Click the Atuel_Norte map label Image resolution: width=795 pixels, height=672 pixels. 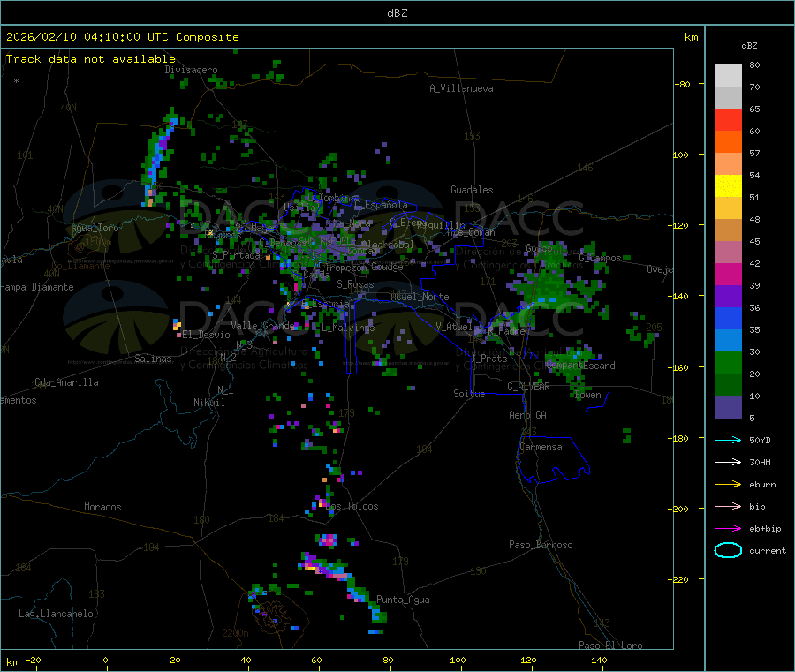click(x=420, y=297)
